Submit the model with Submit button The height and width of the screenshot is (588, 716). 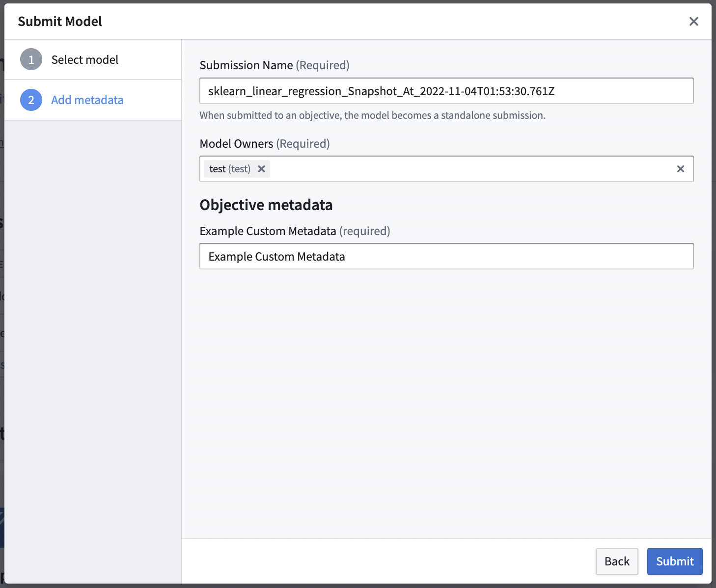675,561
